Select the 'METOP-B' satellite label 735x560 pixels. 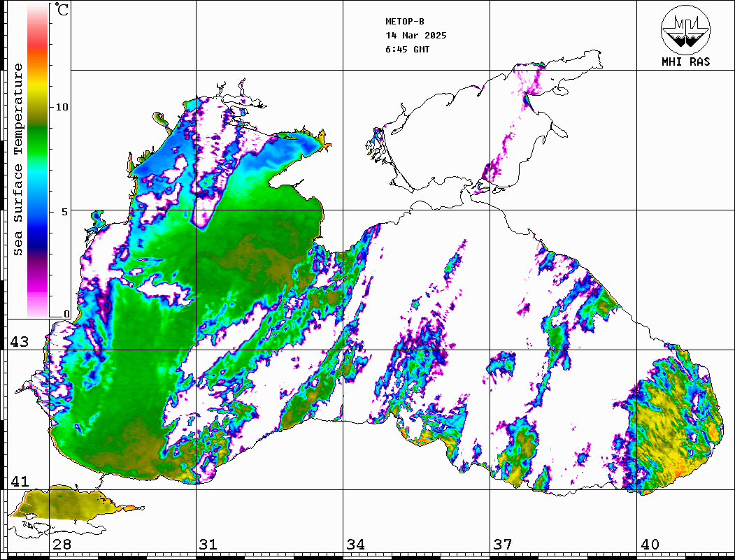tap(404, 21)
